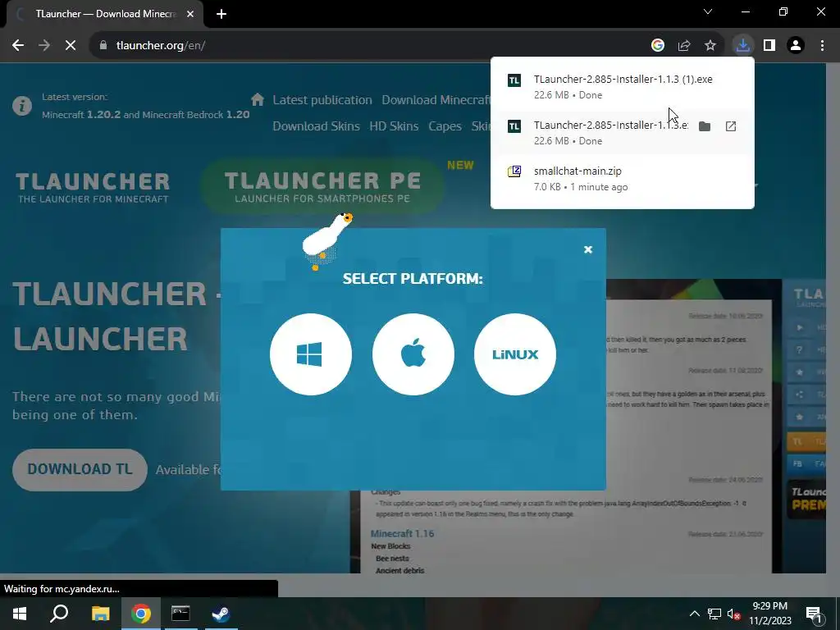Select the Linux platform icon
Viewport: 840px width, 630px height.
tap(515, 354)
